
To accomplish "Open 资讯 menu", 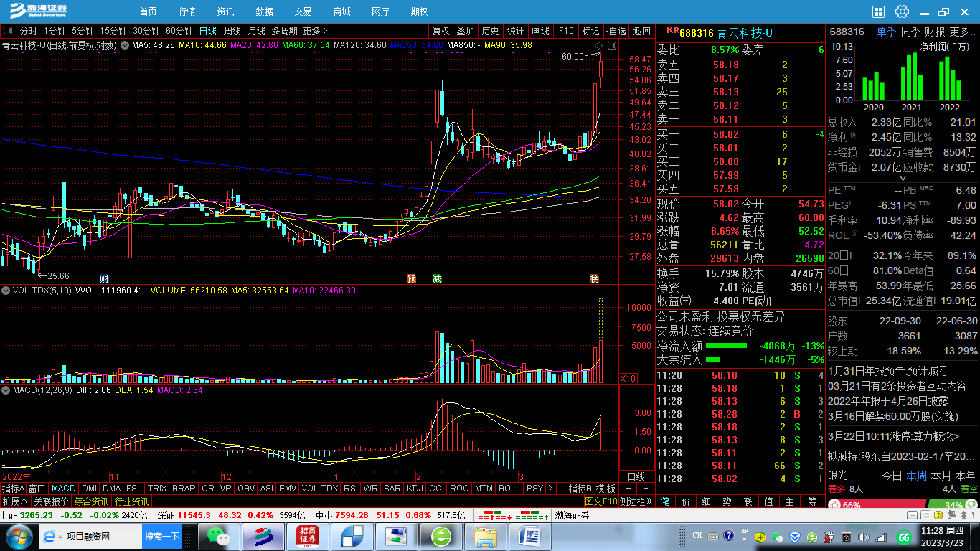I will [225, 11].
